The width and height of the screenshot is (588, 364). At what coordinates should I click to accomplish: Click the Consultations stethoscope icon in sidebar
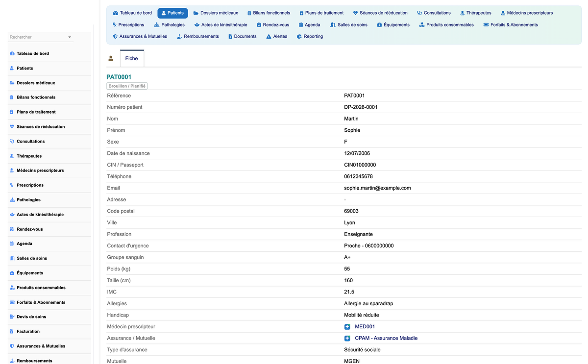coord(12,141)
